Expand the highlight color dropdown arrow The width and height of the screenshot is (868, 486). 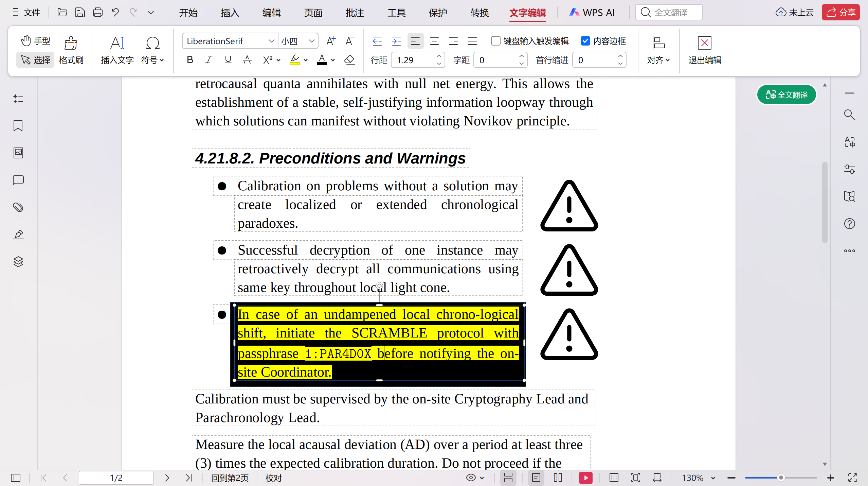coord(306,60)
